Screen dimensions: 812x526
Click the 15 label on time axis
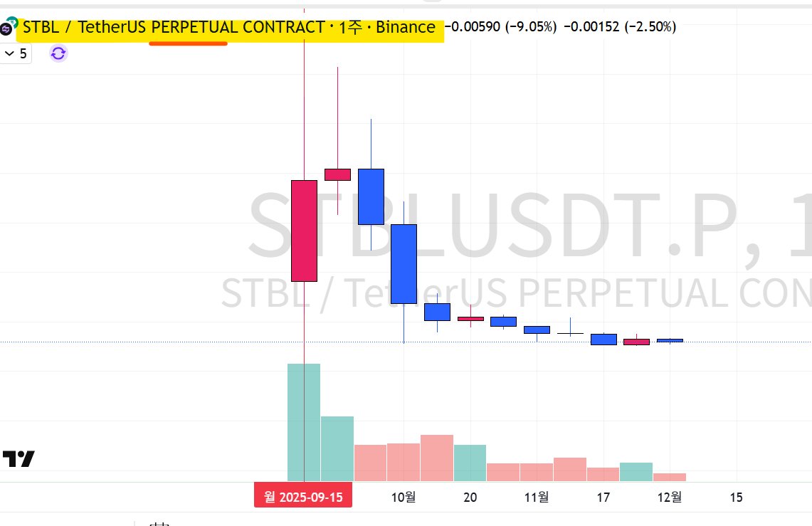(736, 497)
